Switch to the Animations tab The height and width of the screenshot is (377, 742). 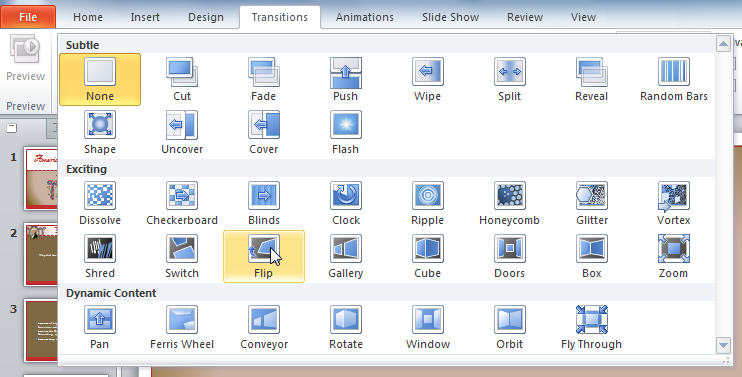(364, 17)
